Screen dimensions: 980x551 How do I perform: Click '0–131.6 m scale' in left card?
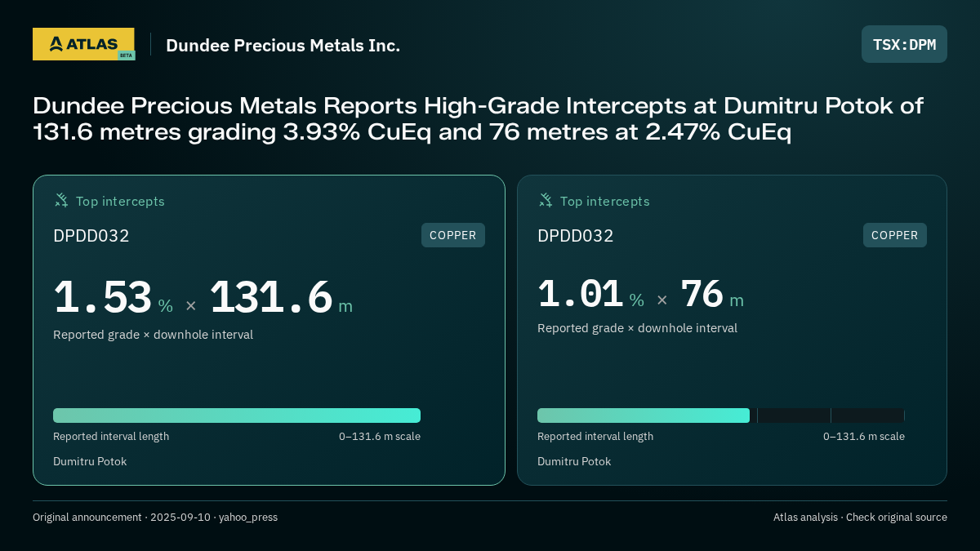[x=380, y=437]
